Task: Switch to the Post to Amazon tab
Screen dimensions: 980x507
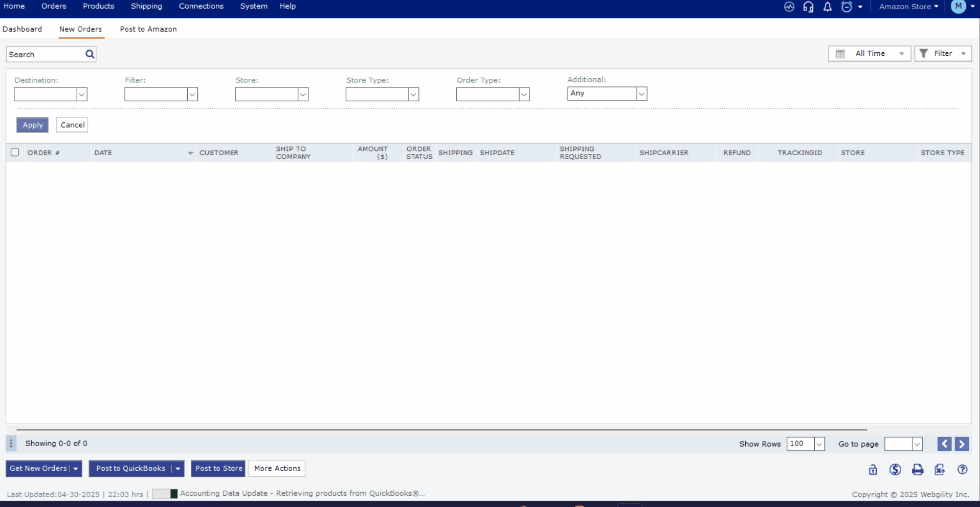Action: [148, 29]
